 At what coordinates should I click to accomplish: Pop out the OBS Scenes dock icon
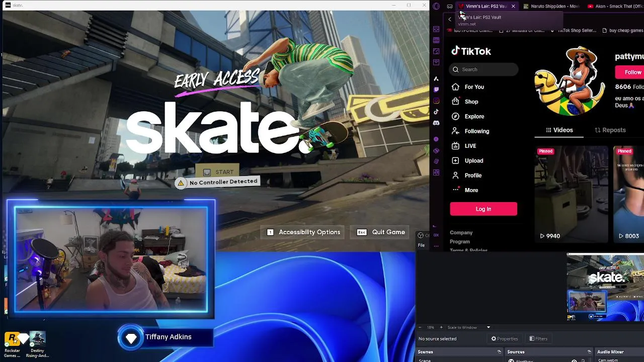point(499,352)
